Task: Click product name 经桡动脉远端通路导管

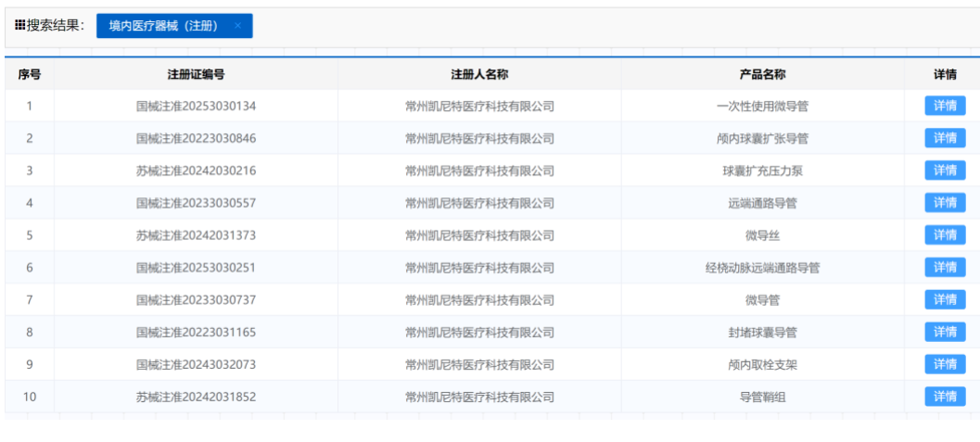Action: (x=762, y=268)
